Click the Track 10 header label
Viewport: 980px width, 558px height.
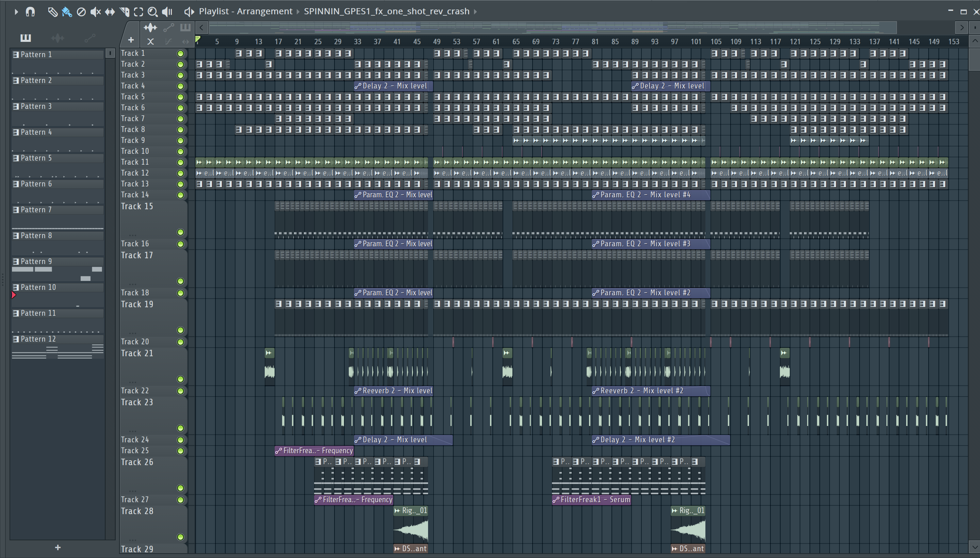tap(135, 151)
